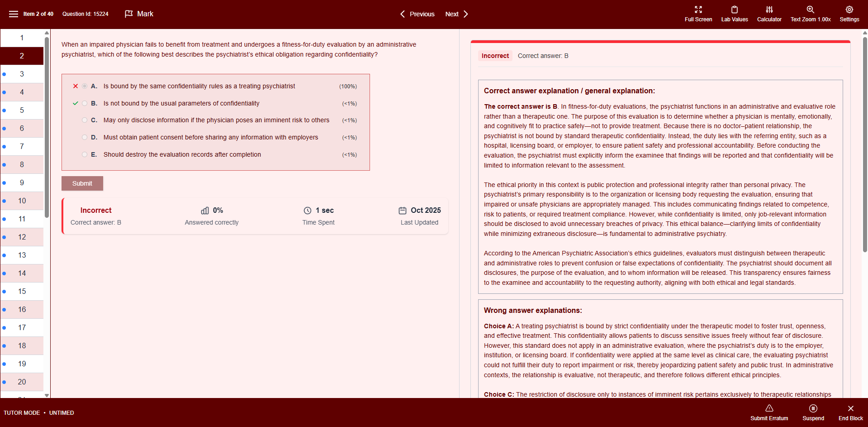Jump to question 20 in sidebar
Viewport: 868px width, 427px height.
tap(22, 382)
